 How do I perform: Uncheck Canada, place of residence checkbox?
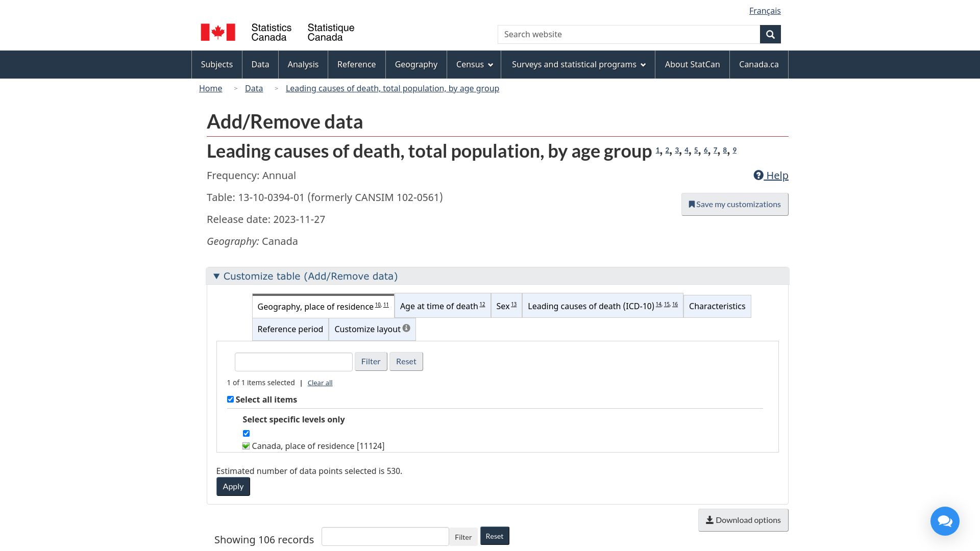tap(246, 446)
